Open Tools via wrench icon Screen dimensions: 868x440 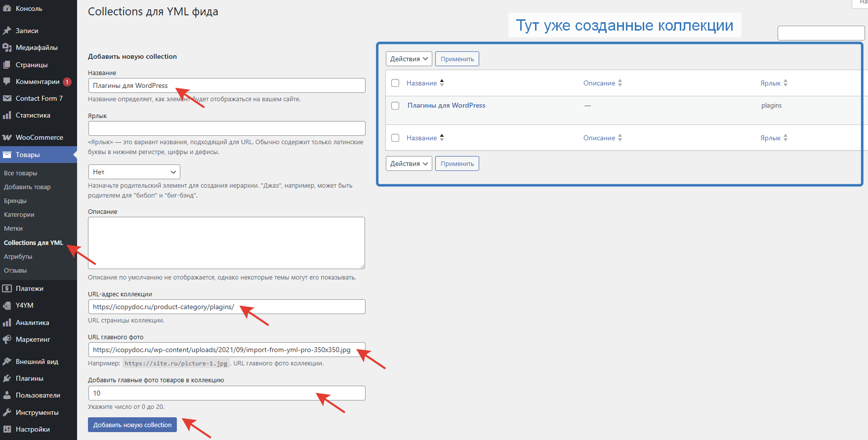point(7,412)
